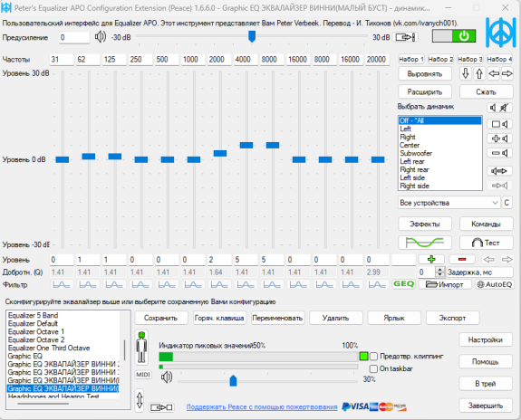
Task: Click the Сжать button
Action: coord(486,91)
